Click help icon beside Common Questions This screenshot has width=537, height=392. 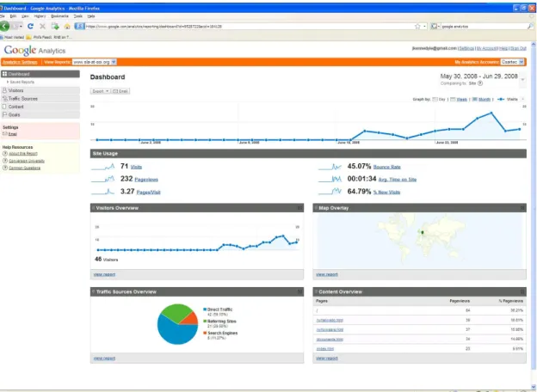point(5,168)
